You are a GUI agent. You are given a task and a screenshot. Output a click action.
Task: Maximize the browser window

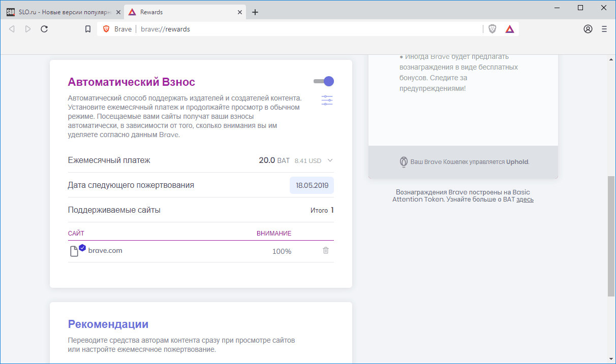point(580,8)
